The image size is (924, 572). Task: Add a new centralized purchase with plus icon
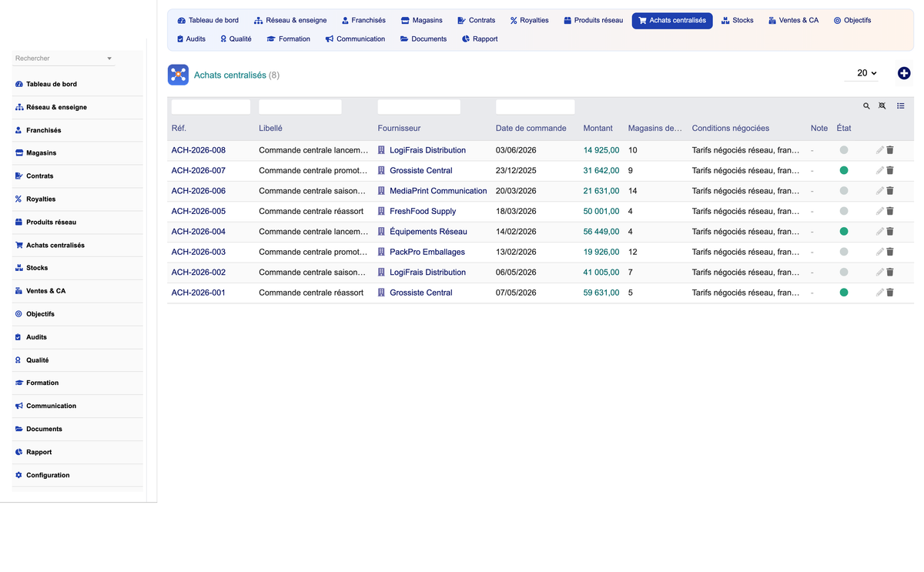pyautogui.click(x=904, y=73)
